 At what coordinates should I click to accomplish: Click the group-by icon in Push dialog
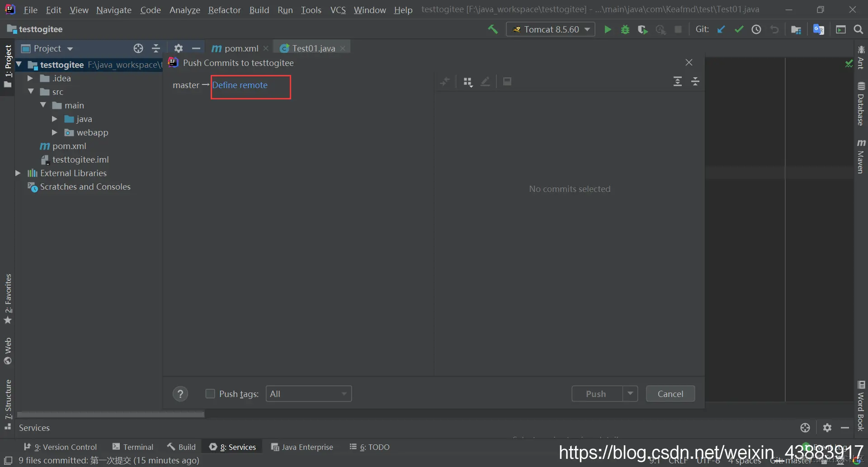(468, 82)
